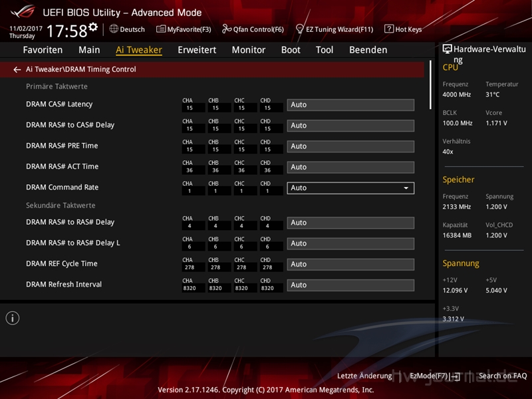The height and width of the screenshot is (399, 532).
Task: Select the DRAM RAS# to RAS# Delay L label
Action: tap(73, 243)
